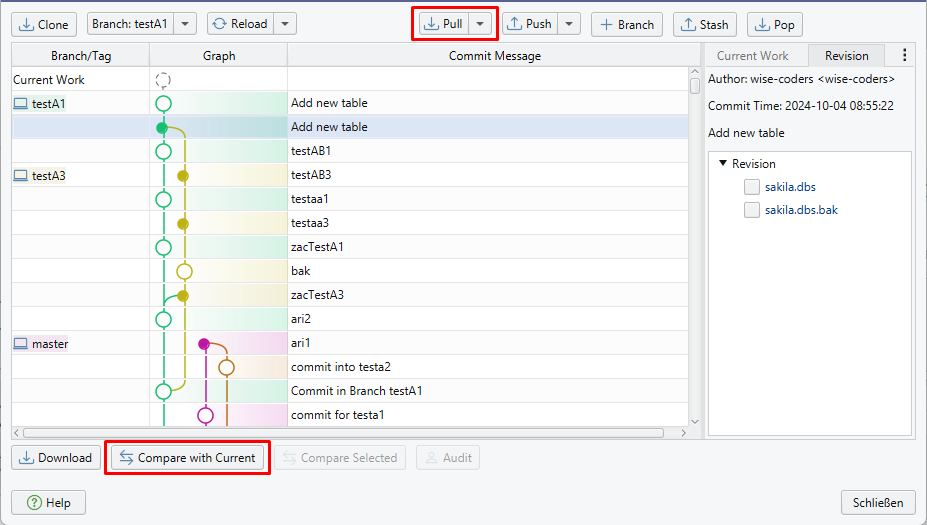Screen dimensions: 927x525
Task: Push commits to remote
Action: [530, 24]
